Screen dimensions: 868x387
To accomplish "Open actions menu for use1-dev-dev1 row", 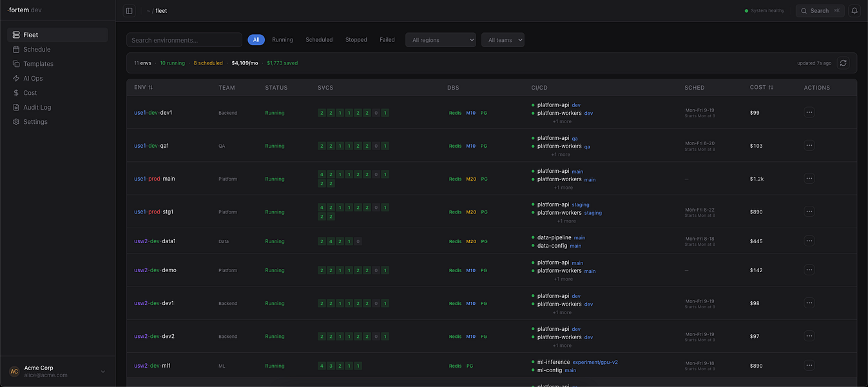I will (809, 112).
